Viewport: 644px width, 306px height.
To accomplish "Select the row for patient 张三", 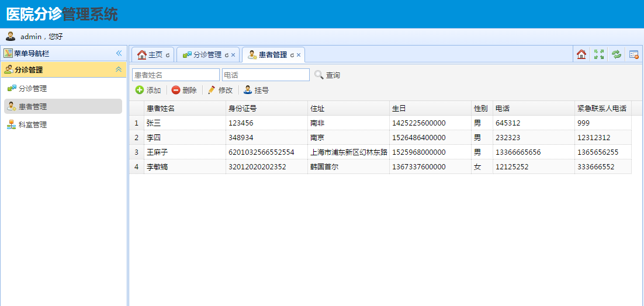I will (380, 123).
